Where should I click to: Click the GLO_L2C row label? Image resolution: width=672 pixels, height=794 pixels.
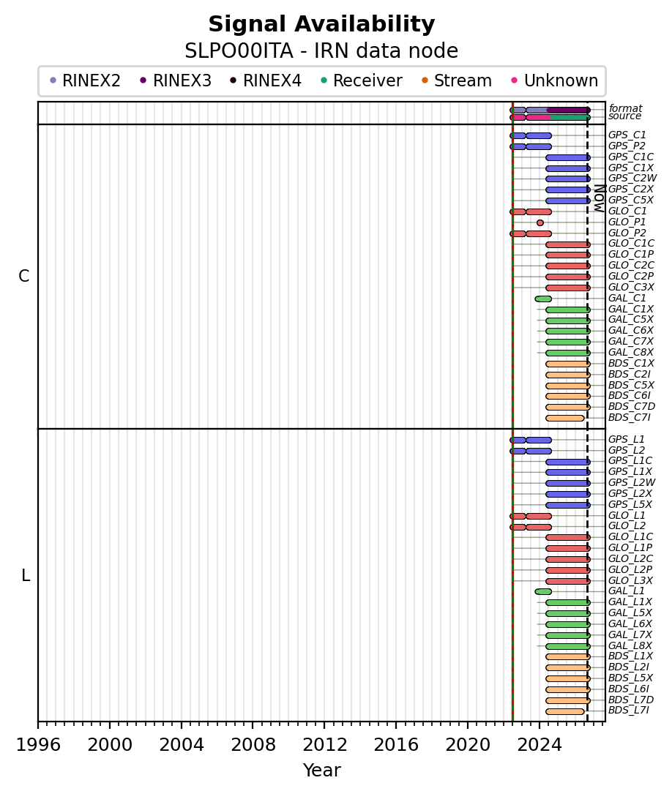pyautogui.click(x=630, y=558)
